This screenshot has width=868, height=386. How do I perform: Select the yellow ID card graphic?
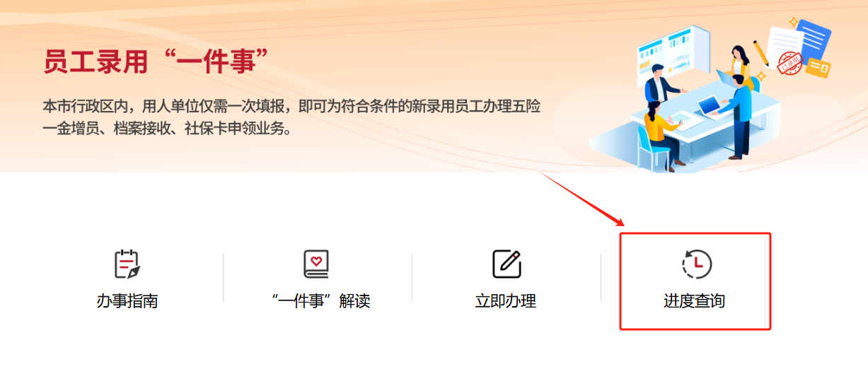point(818,68)
